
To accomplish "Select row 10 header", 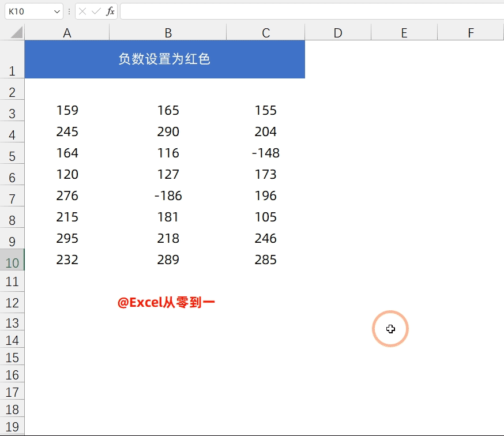I will 12,260.
